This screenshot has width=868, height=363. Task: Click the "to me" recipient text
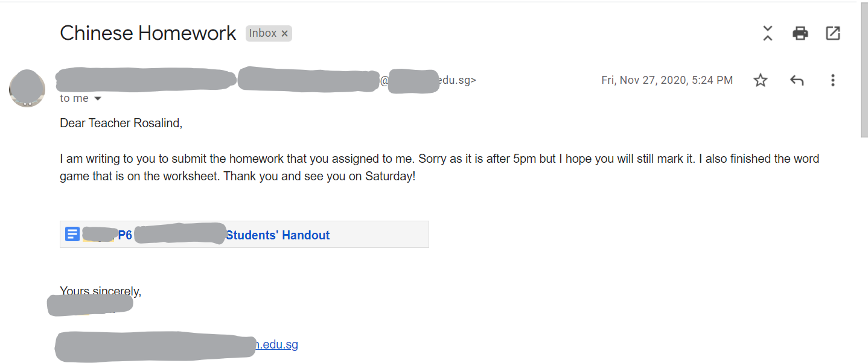coord(74,98)
